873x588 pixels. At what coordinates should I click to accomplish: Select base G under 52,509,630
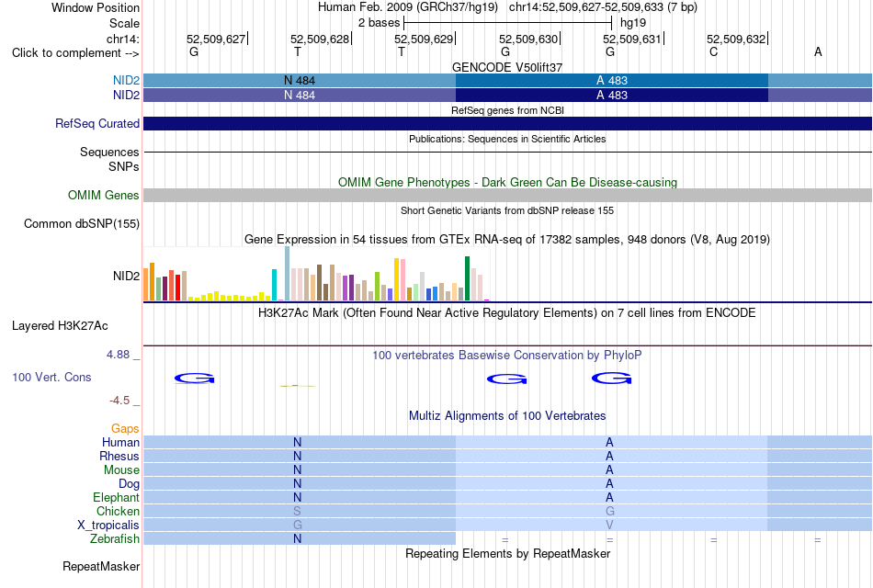coord(505,51)
